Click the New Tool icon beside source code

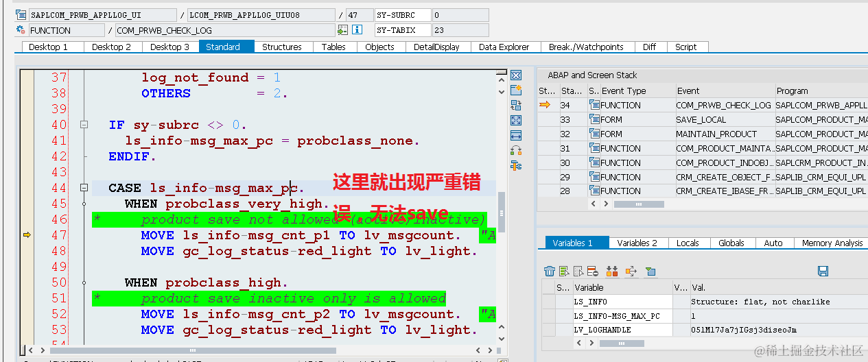point(516,90)
